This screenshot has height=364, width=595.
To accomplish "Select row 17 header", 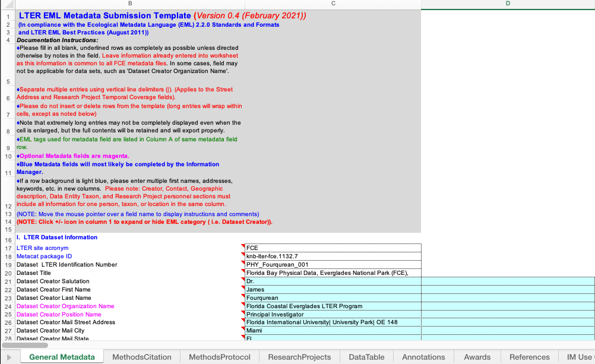I will 8,248.
